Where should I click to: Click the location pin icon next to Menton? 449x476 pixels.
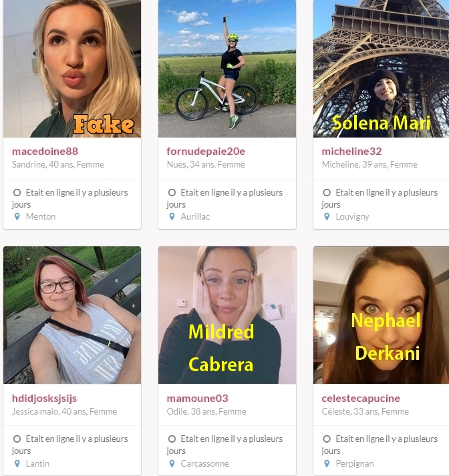[17, 216]
